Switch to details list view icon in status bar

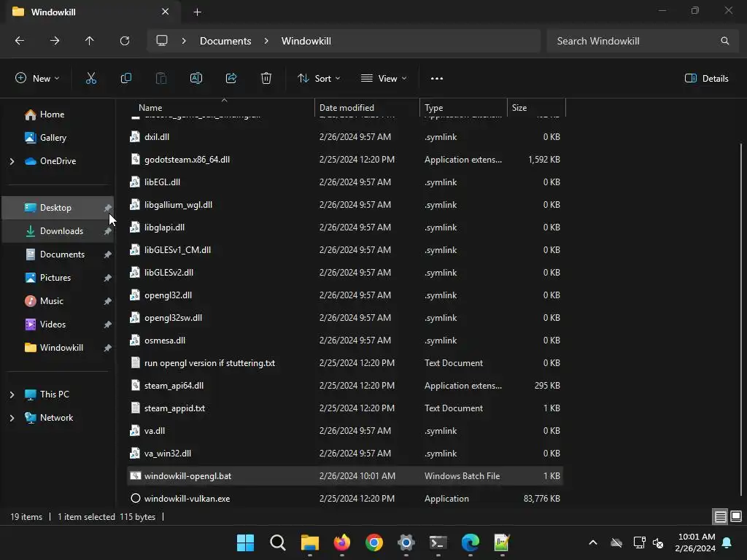pyautogui.click(x=720, y=516)
